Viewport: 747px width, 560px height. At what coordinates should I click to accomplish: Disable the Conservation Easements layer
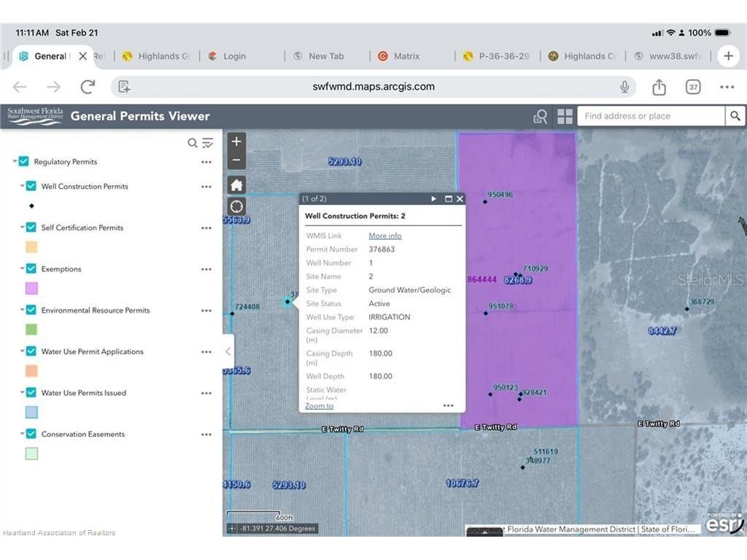point(31,434)
